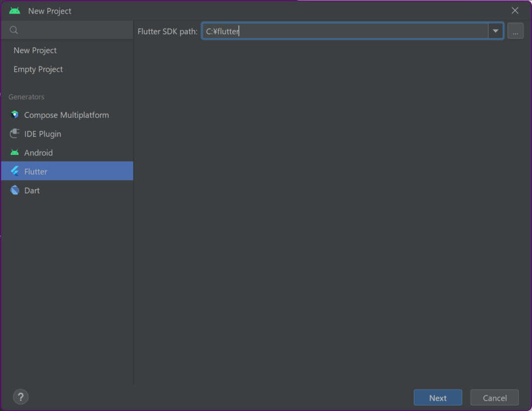Click the Flutter SDK path text field
The image size is (532, 411).
[x=345, y=31]
